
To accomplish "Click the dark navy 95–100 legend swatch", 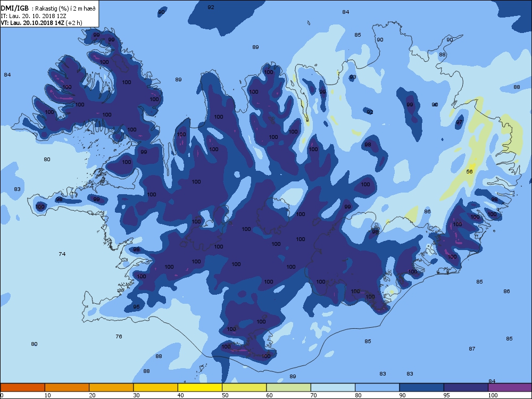I will click(466, 387).
